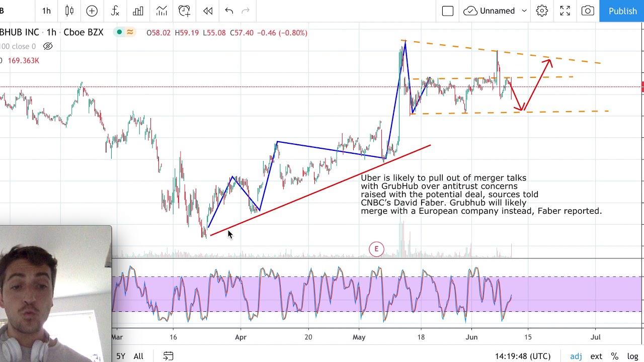The image size is (644, 362).
Task: Click the green market status dot
Action: pyautogui.click(x=119, y=32)
